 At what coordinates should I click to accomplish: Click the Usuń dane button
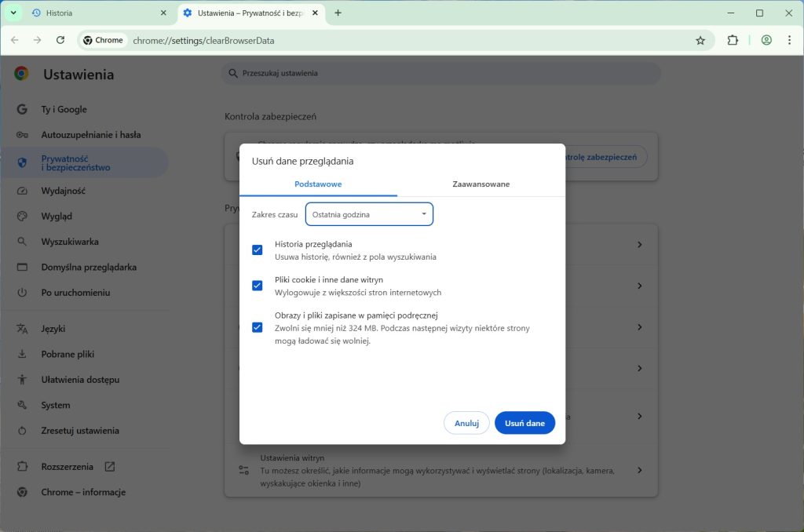(524, 423)
